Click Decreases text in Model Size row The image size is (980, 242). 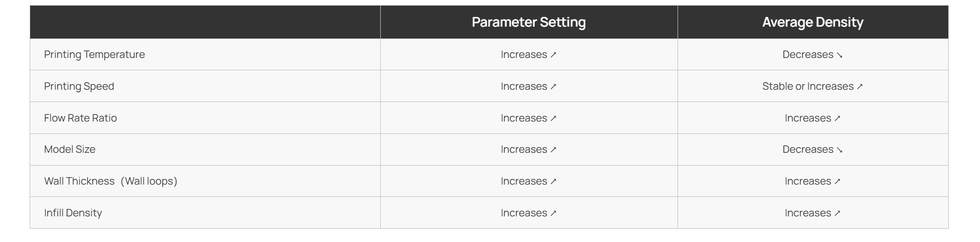pyautogui.click(x=808, y=149)
